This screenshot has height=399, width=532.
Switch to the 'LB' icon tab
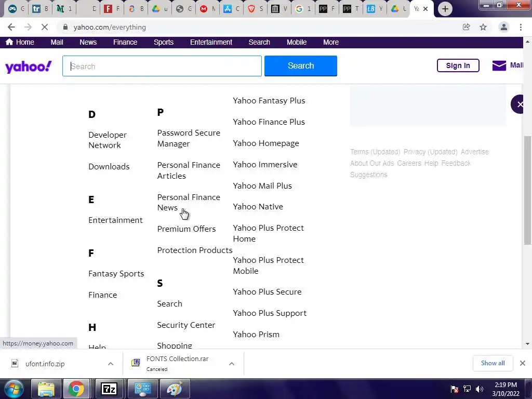[371, 9]
